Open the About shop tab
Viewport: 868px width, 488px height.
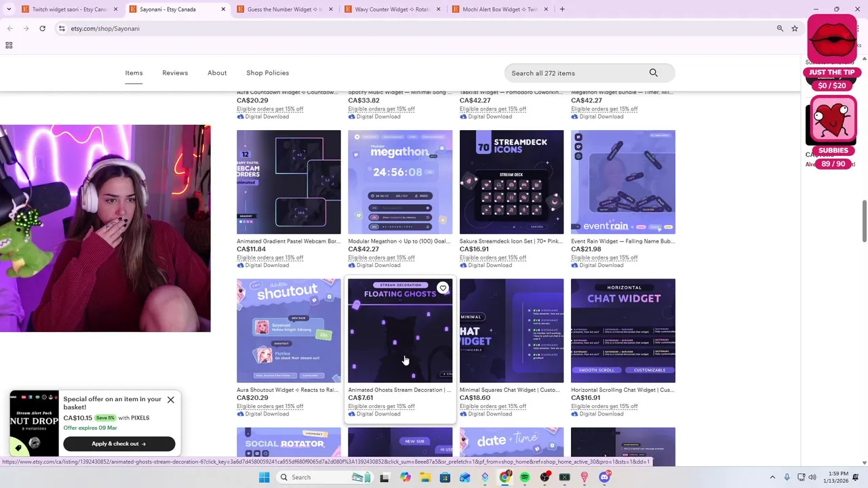[217, 73]
